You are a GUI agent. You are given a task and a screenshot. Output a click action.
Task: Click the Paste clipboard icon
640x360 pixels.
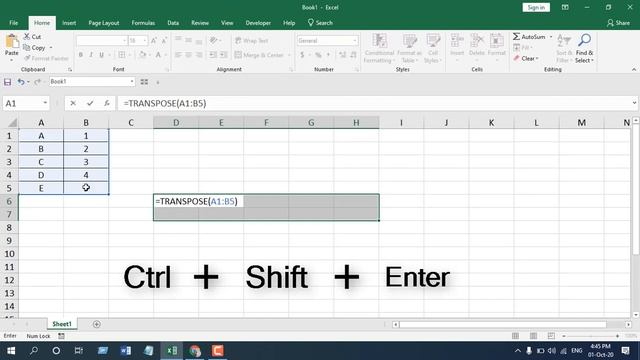click(x=12, y=41)
